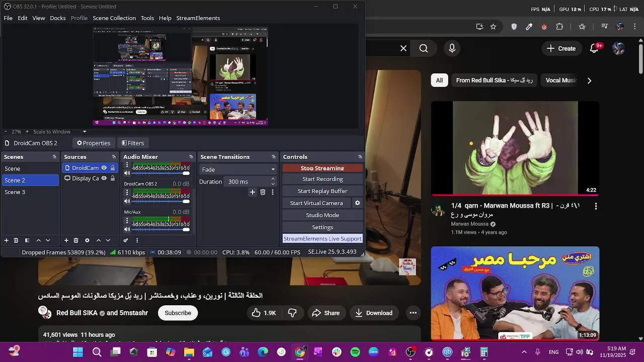Select the All filter chip on YouTube
The height and width of the screenshot is (362, 644).
click(439, 80)
